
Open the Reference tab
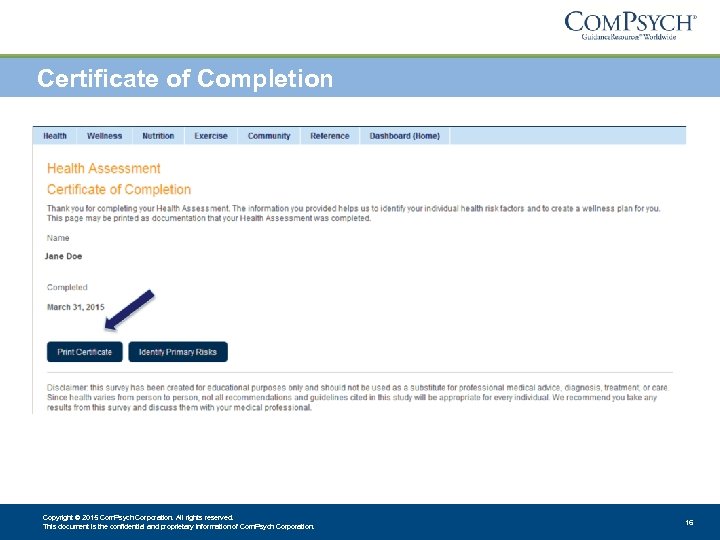[x=330, y=136]
